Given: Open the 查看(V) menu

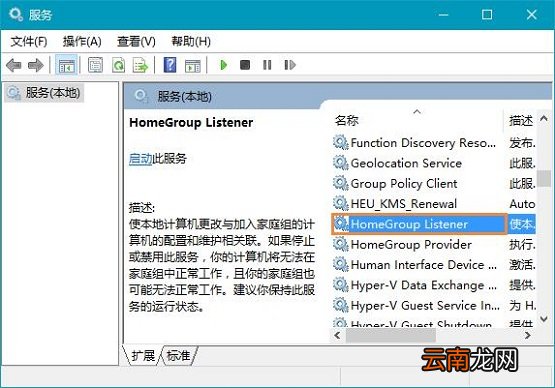Looking at the screenshot, I should click(x=136, y=41).
